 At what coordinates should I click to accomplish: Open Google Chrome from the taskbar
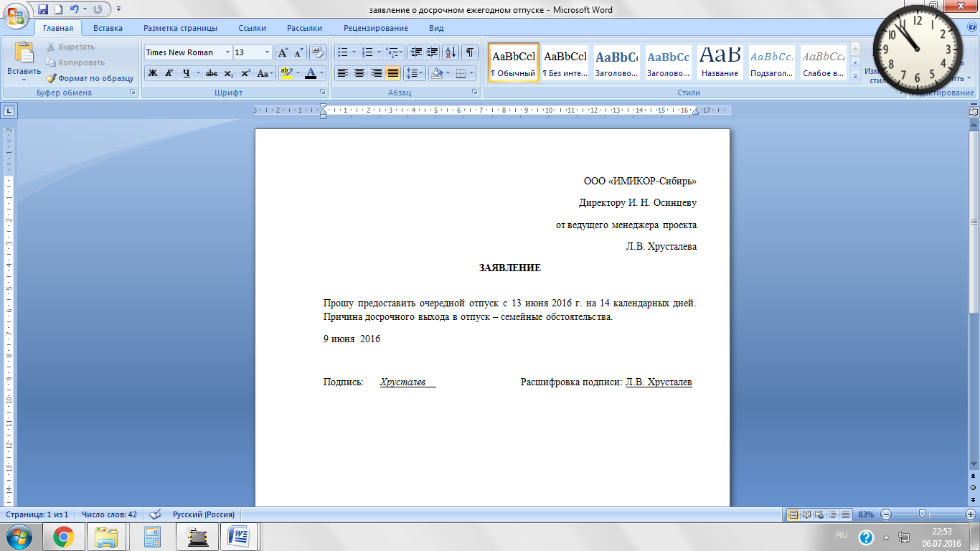63,536
